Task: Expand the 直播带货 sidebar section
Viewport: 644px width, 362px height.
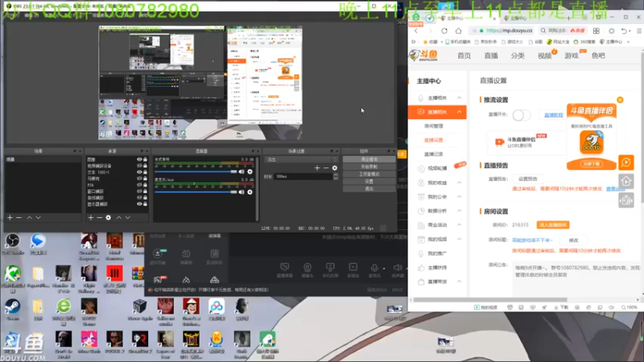Action: click(459, 282)
